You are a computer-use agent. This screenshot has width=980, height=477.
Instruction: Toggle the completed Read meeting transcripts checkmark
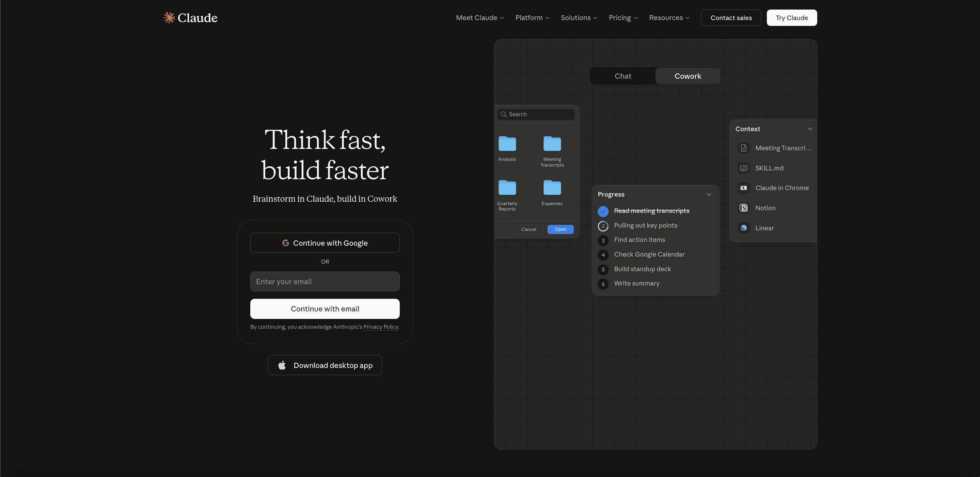tap(603, 211)
